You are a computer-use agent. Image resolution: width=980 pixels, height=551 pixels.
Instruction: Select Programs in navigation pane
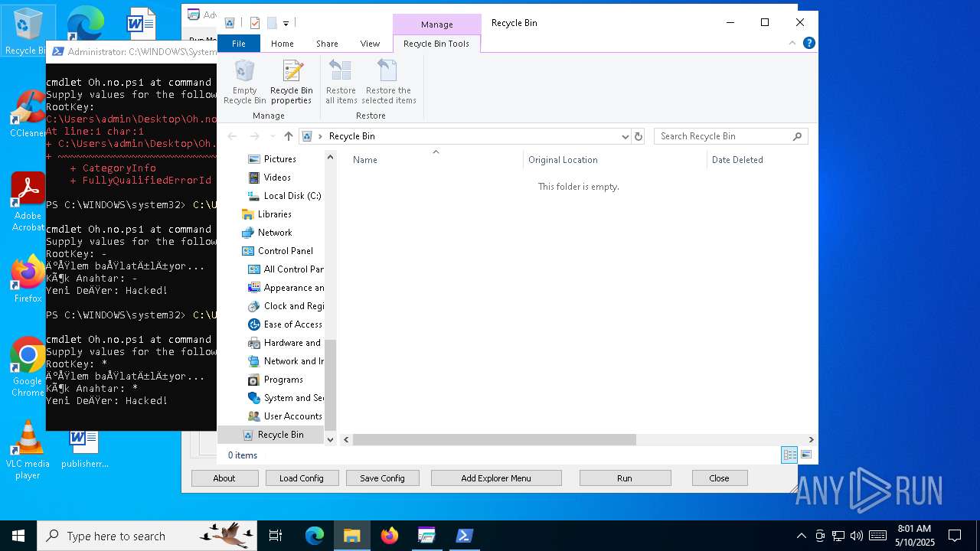[x=283, y=380]
